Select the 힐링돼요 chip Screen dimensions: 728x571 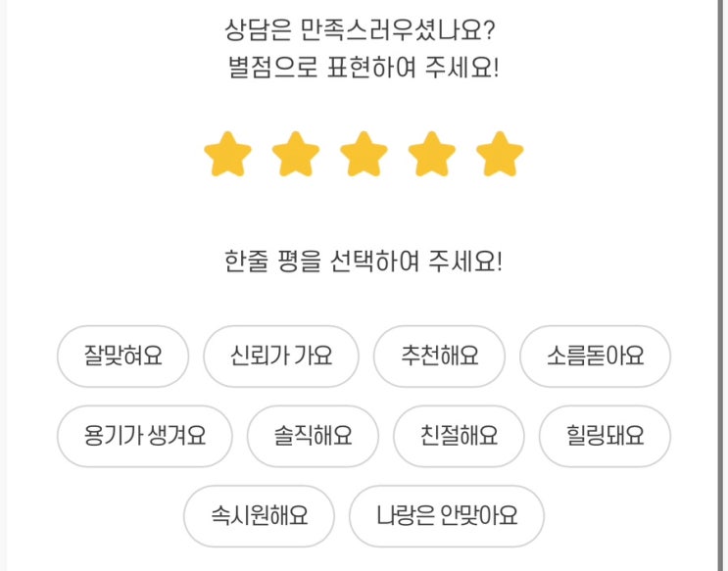pyautogui.click(x=605, y=436)
